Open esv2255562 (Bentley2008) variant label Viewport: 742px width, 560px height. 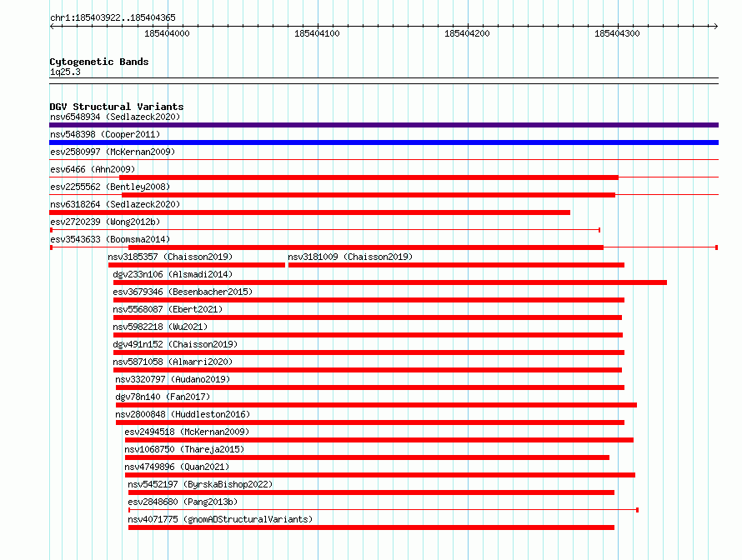click(x=110, y=187)
